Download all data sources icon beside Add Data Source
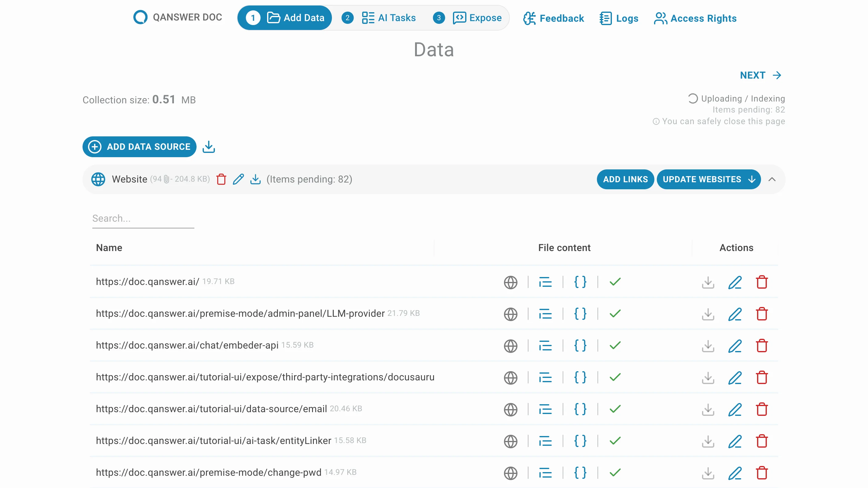The width and height of the screenshot is (868, 488). pos(208,146)
